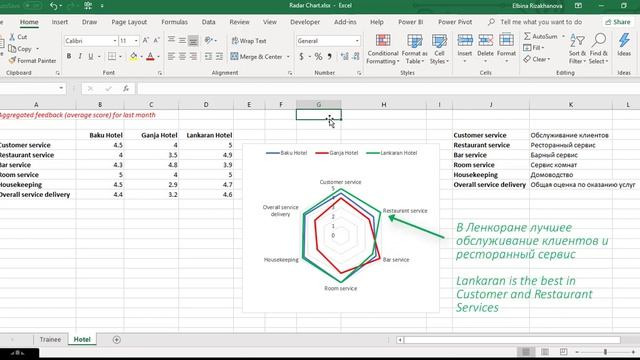
Task: Open Find & Select magnifier
Action: [599, 49]
